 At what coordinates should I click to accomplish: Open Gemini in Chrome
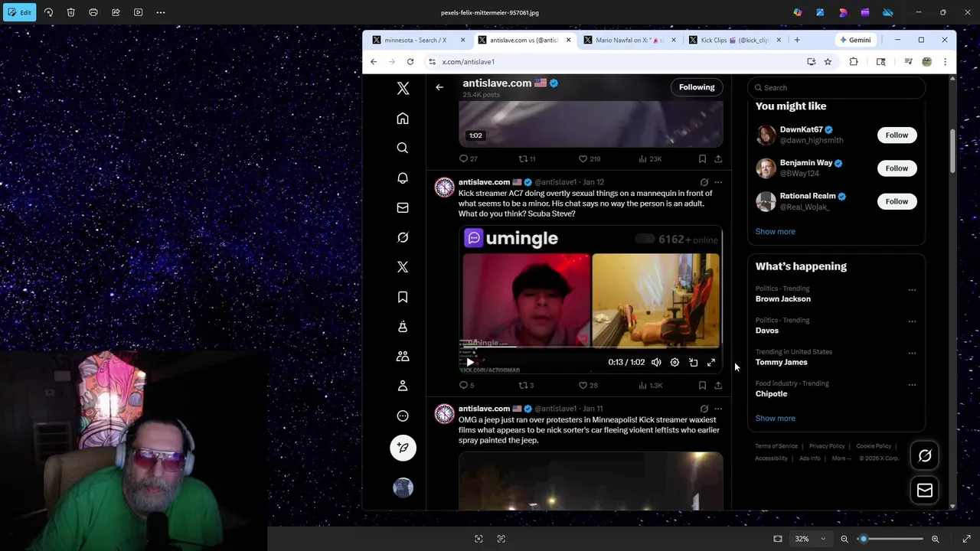pos(855,40)
